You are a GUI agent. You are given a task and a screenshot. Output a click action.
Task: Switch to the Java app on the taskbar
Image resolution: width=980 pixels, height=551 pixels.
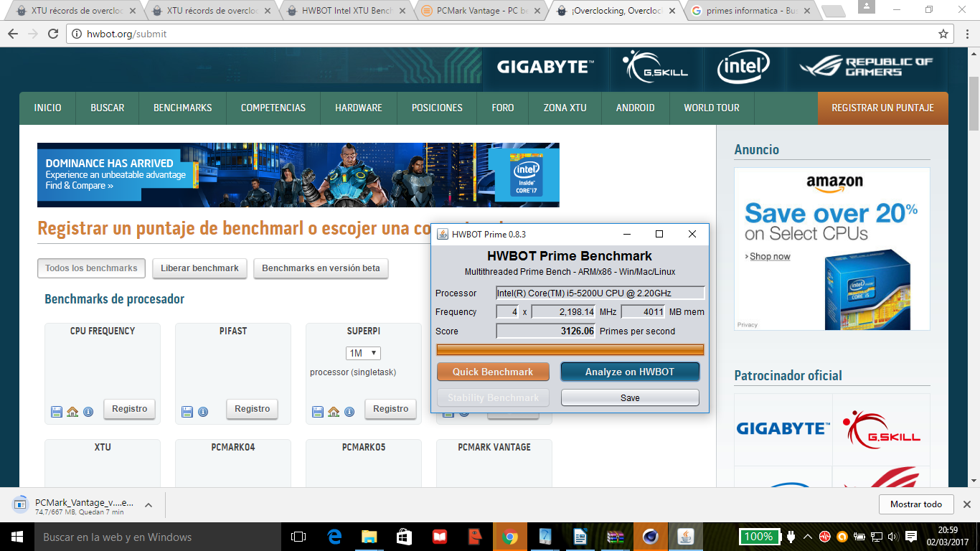pyautogui.click(x=686, y=537)
